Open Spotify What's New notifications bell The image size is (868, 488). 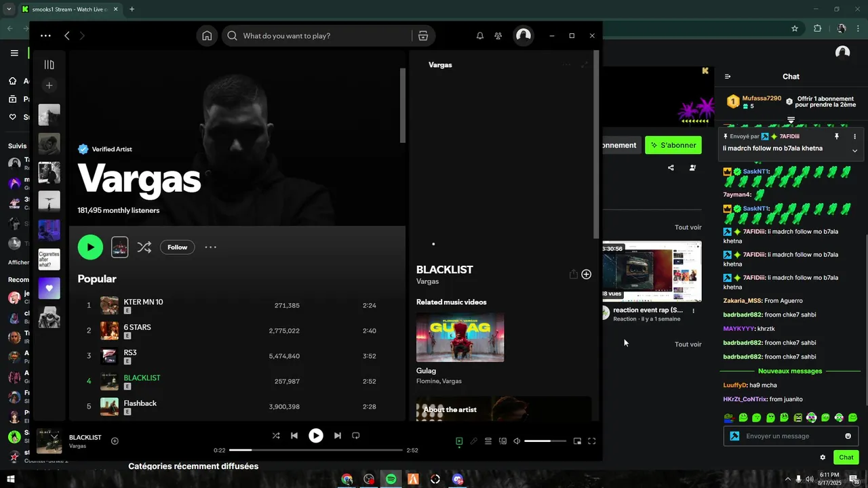click(480, 36)
